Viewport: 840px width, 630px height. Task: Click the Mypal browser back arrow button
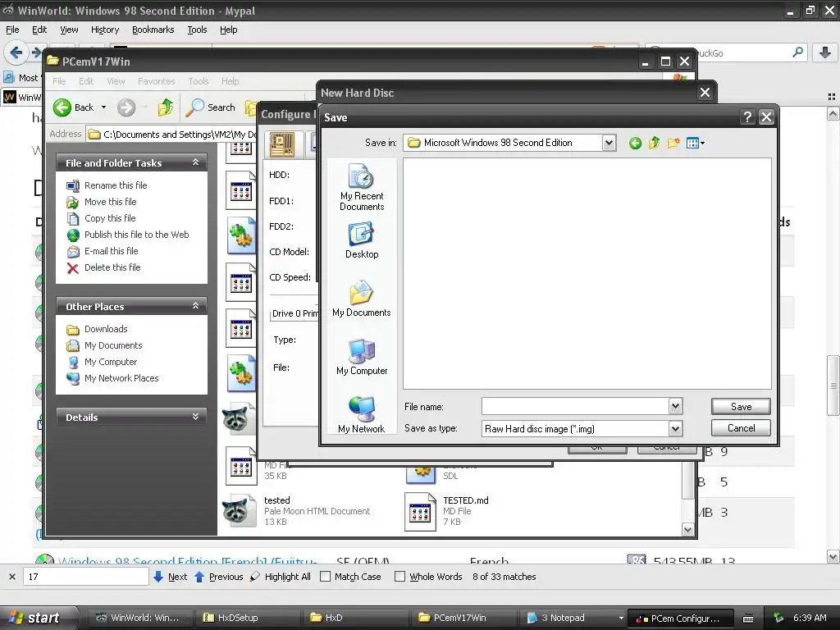tap(16, 52)
